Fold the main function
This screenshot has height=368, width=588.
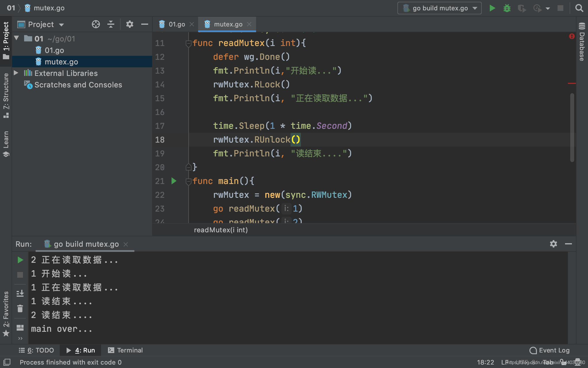click(x=188, y=181)
